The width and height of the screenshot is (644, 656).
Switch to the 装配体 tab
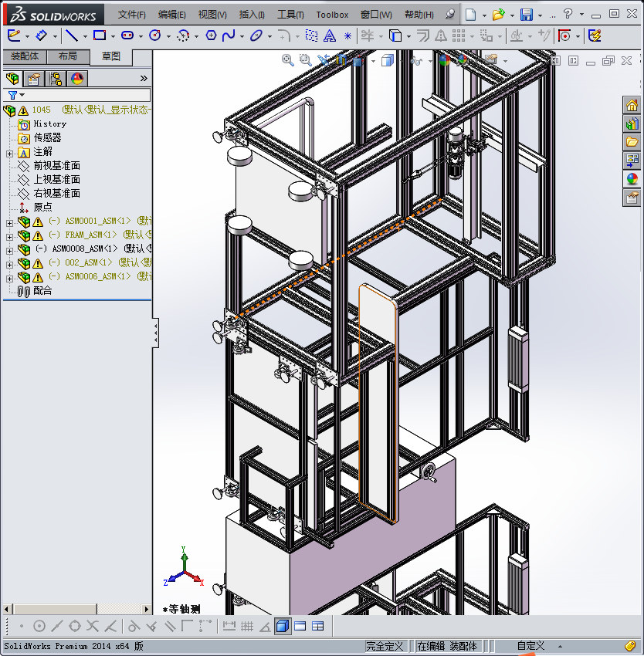click(24, 56)
